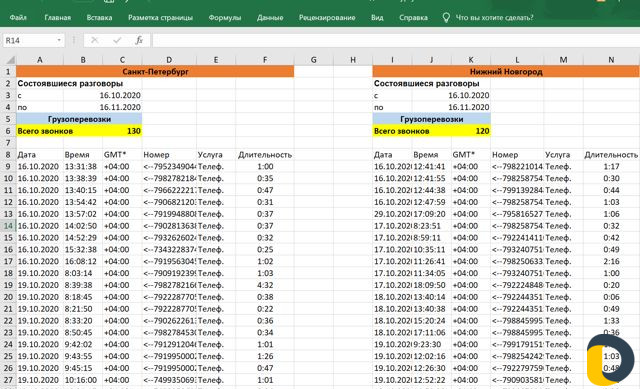Screen dimensions: 640x389
Task: Open the Данные ribbon tab
Action: pyautogui.click(x=270, y=18)
